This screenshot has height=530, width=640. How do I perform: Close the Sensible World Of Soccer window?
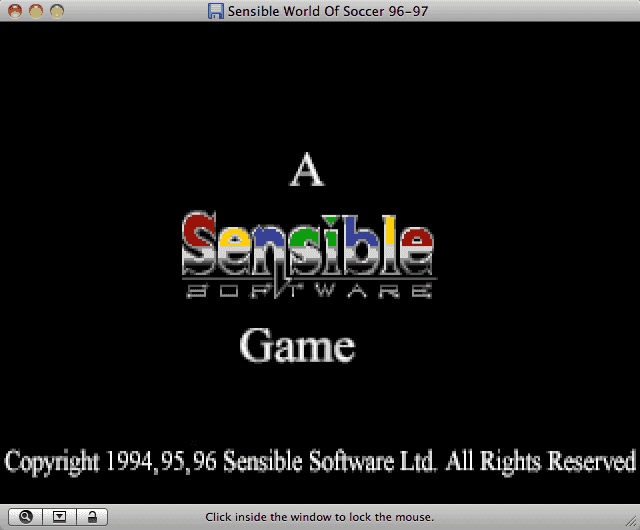click(x=15, y=11)
